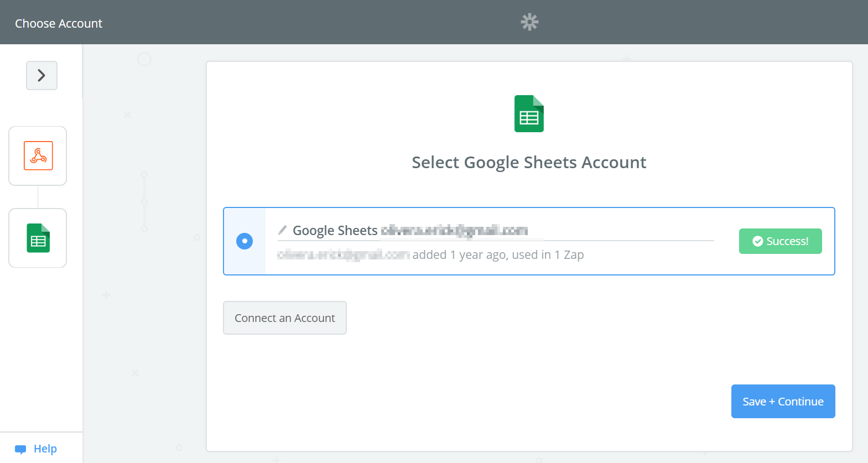Open the Help link

pos(45,449)
